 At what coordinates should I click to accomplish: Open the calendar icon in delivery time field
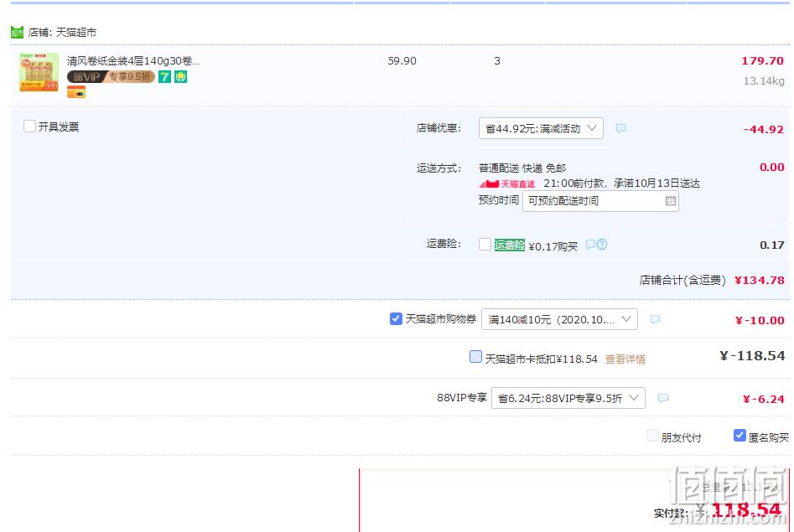(x=671, y=201)
